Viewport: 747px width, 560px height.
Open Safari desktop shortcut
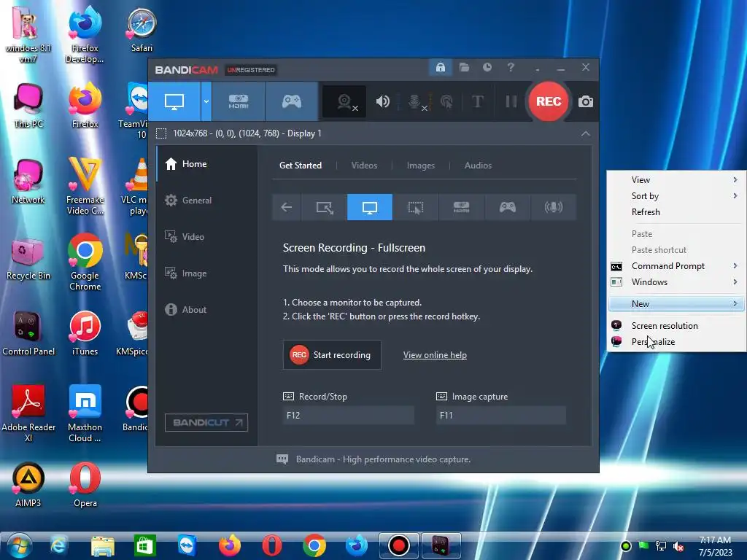pyautogui.click(x=142, y=29)
